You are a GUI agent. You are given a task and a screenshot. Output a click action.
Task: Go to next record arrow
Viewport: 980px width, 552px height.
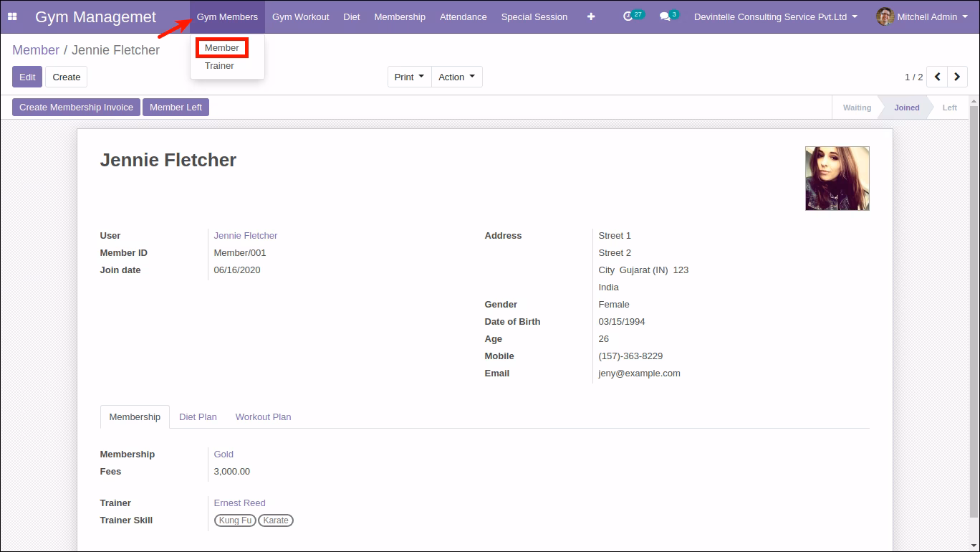pos(957,77)
